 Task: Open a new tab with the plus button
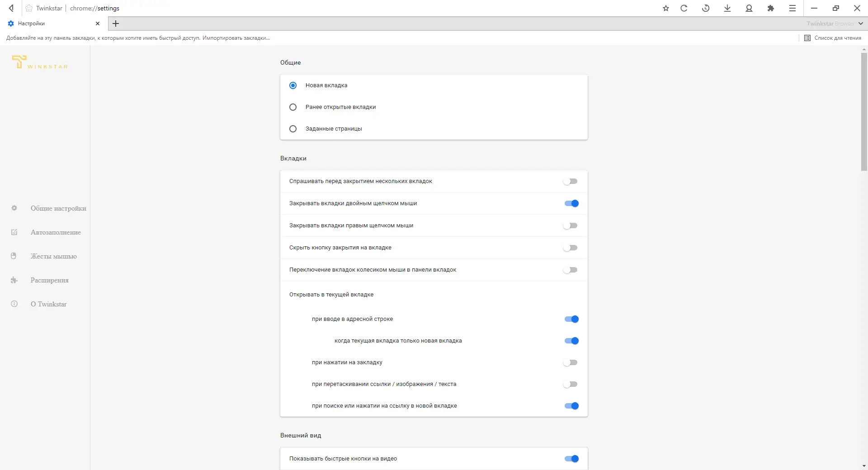[116, 23]
